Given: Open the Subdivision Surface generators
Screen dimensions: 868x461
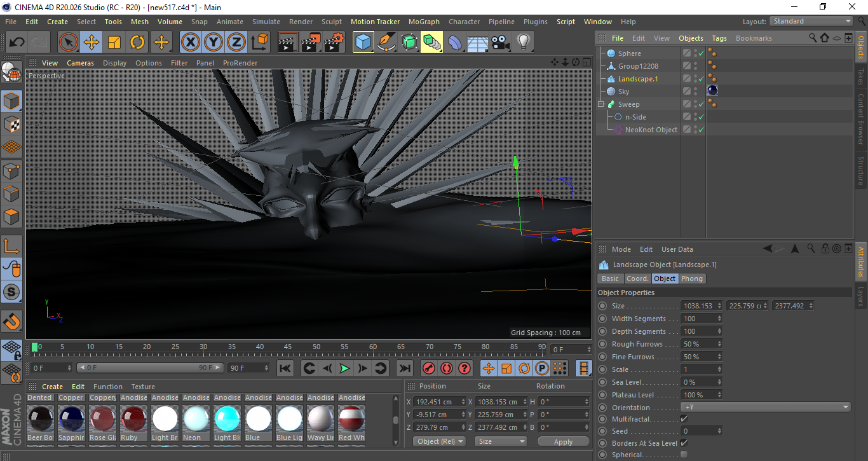Looking at the screenshot, I should (409, 43).
